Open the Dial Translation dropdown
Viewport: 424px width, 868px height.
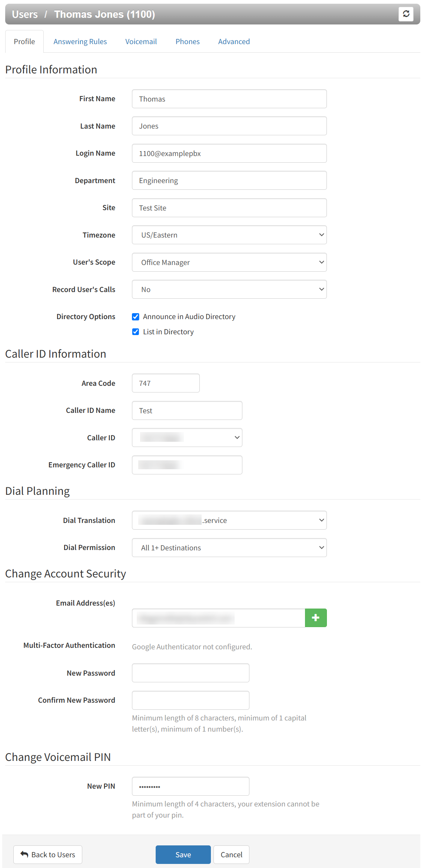coord(229,520)
